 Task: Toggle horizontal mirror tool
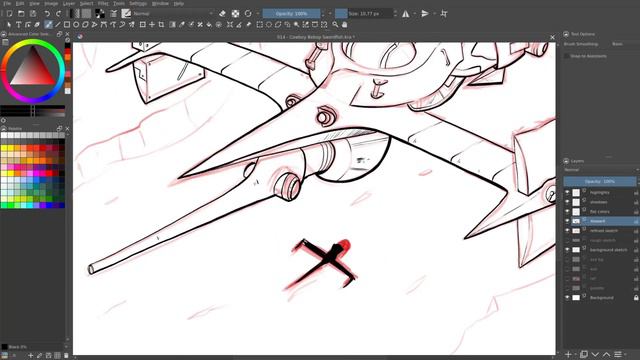coord(406,13)
